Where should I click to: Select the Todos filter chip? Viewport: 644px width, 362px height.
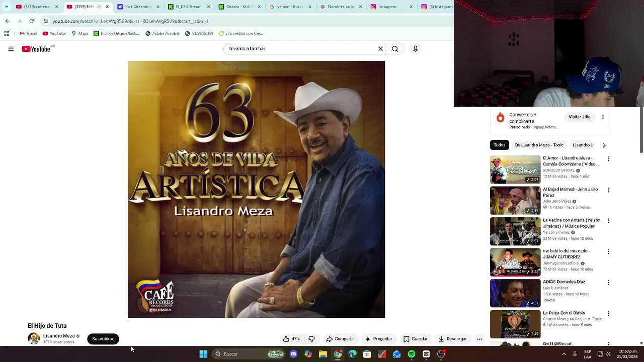(500, 145)
